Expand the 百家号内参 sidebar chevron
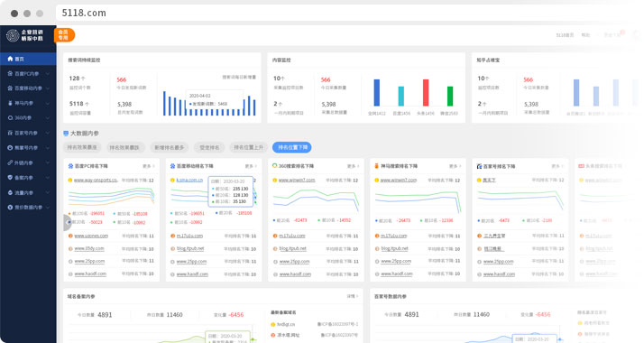 tap(48, 133)
